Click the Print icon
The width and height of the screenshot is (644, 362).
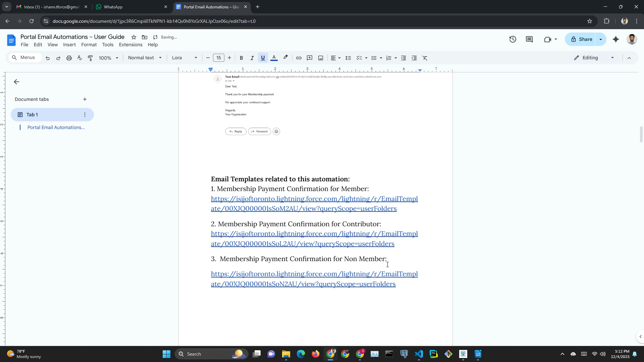point(69,58)
